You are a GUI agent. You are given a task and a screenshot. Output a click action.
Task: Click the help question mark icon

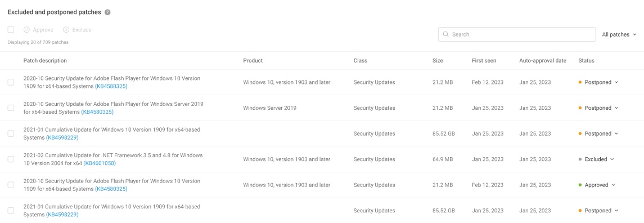(107, 12)
